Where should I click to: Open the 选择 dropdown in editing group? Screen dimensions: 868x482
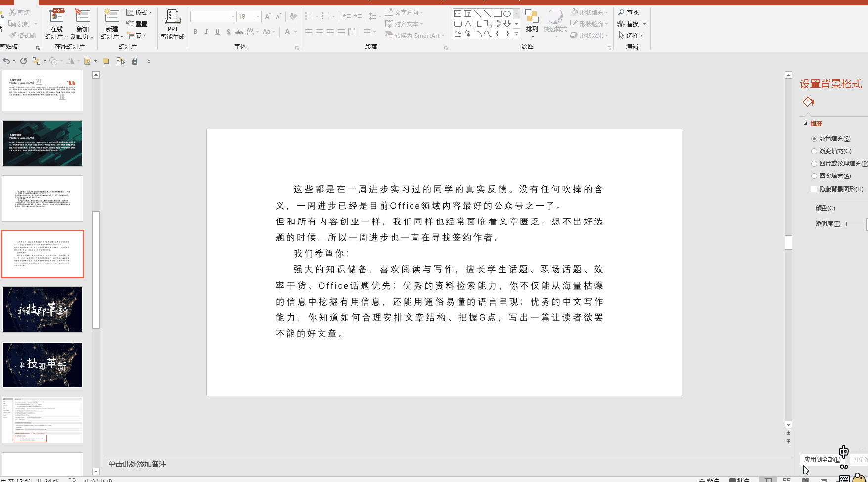(631, 35)
